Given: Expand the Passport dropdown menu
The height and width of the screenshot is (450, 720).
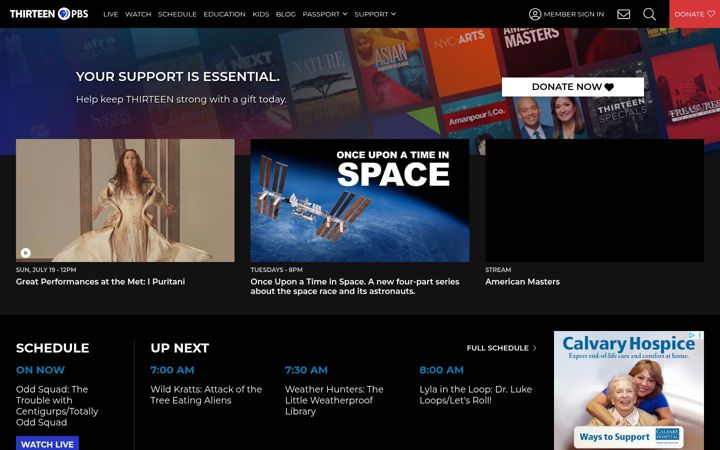Looking at the screenshot, I should [325, 14].
